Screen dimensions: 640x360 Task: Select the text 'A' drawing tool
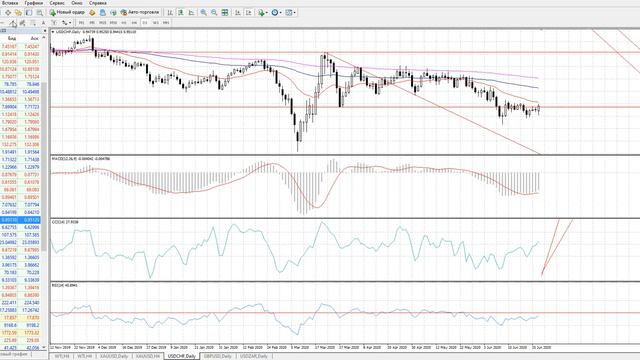tap(43, 23)
